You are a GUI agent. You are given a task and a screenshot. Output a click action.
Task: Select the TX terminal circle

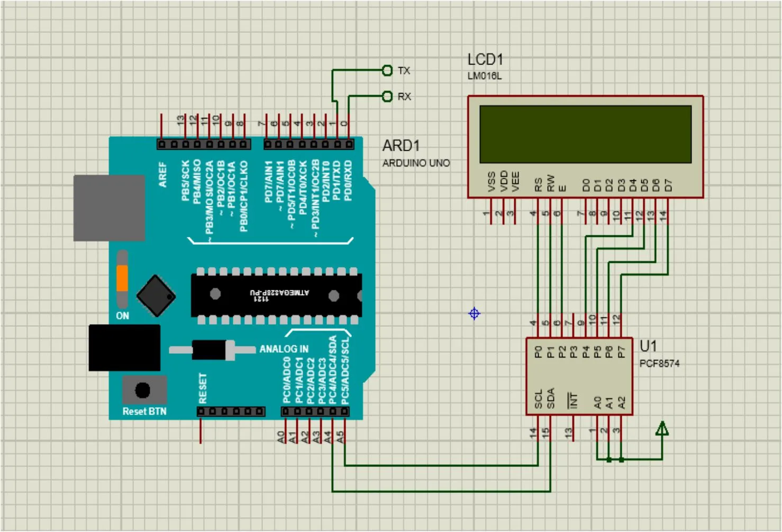[387, 70]
